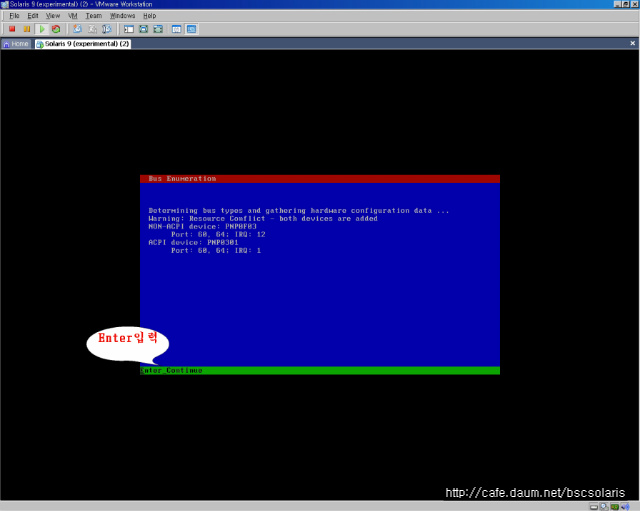Click the VMware window title bar icon

[x=4, y=4]
